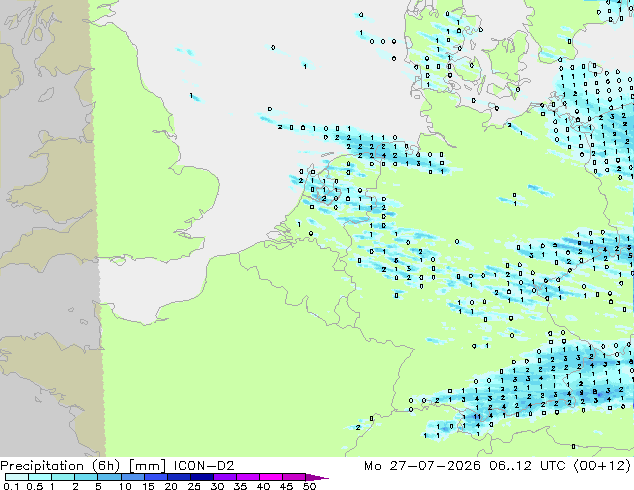Click the 'ICON-D2' model label
The width and height of the screenshot is (634, 490).
[204, 466]
